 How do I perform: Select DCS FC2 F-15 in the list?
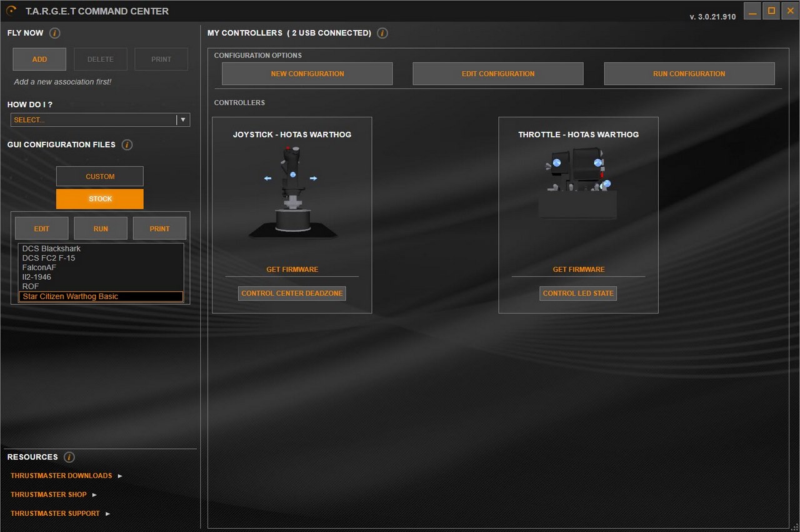coord(101,258)
